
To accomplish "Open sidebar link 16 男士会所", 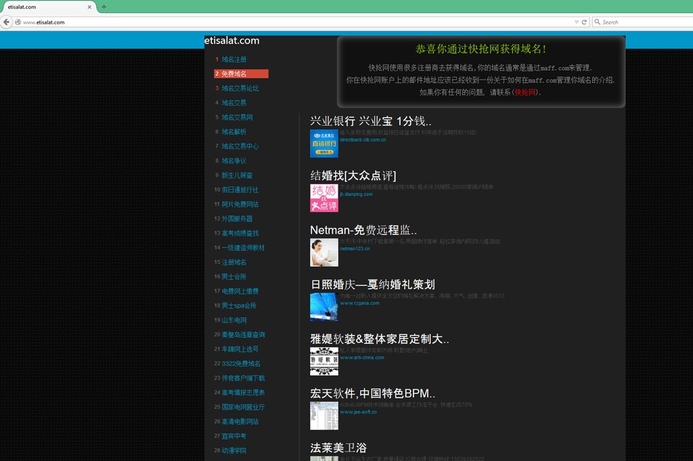I will 234,277.
